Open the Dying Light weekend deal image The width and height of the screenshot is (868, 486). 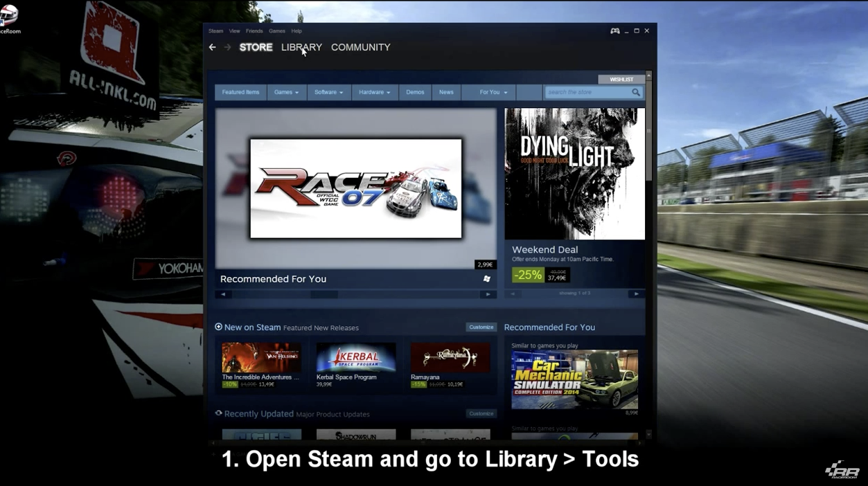pyautogui.click(x=575, y=174)
